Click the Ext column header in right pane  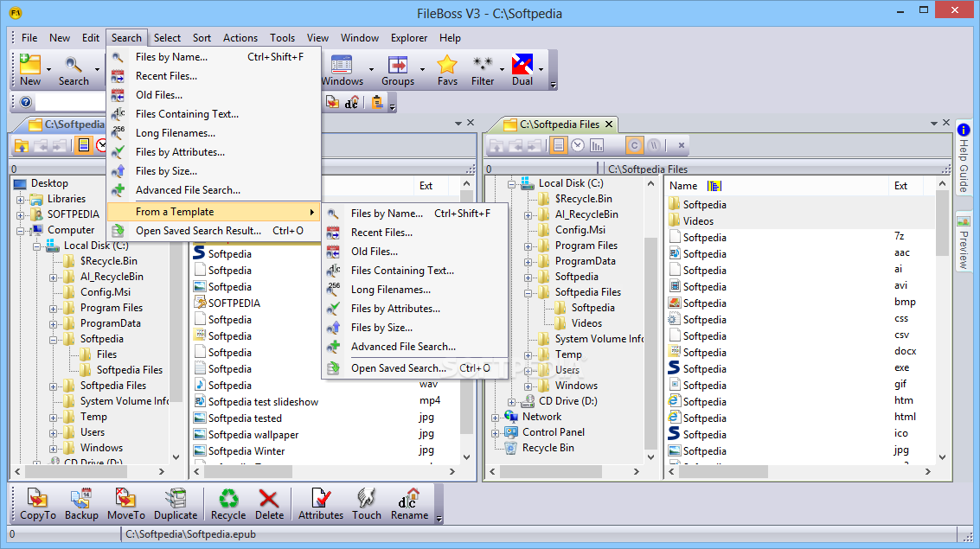pos(900,186)
